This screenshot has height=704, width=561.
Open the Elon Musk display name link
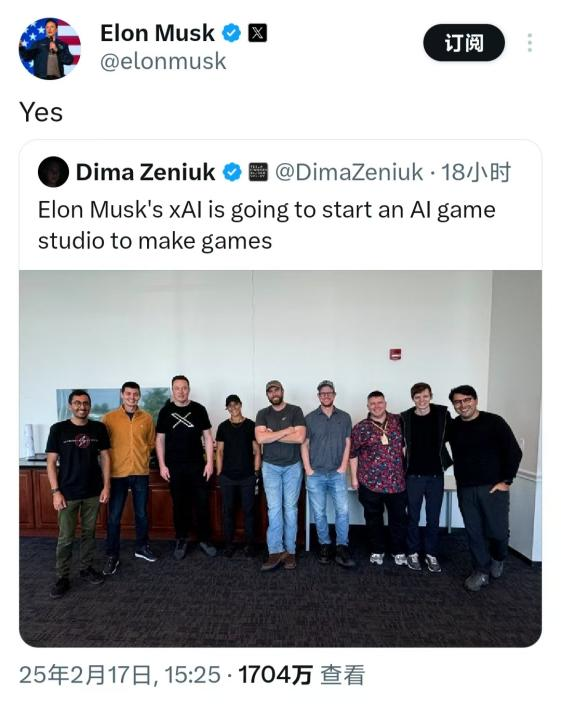158,33
